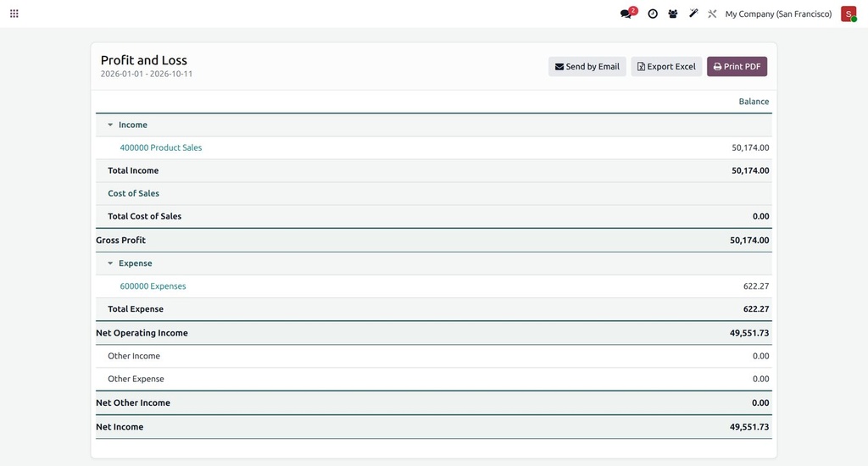Viewport: 868px width, 466px height.
Task: Click the Profit and Loss title
Action: pos(144,60)
